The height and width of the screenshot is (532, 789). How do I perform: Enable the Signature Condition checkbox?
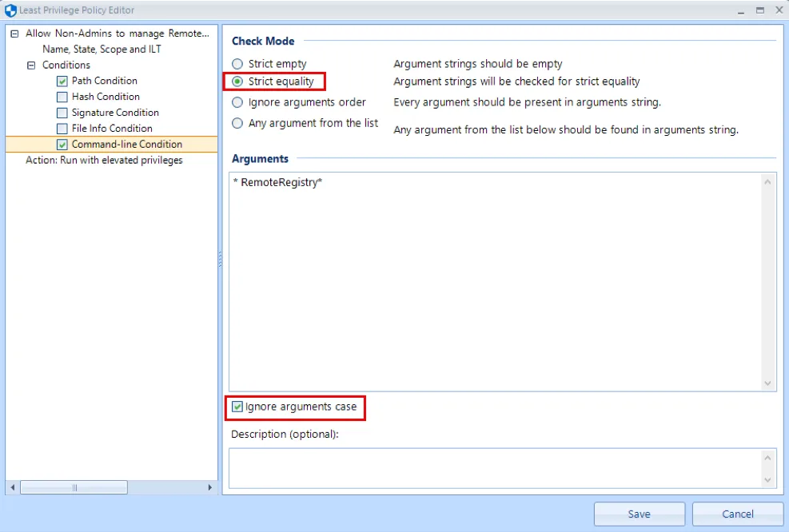pyautogui.click(x=62, y=113)
